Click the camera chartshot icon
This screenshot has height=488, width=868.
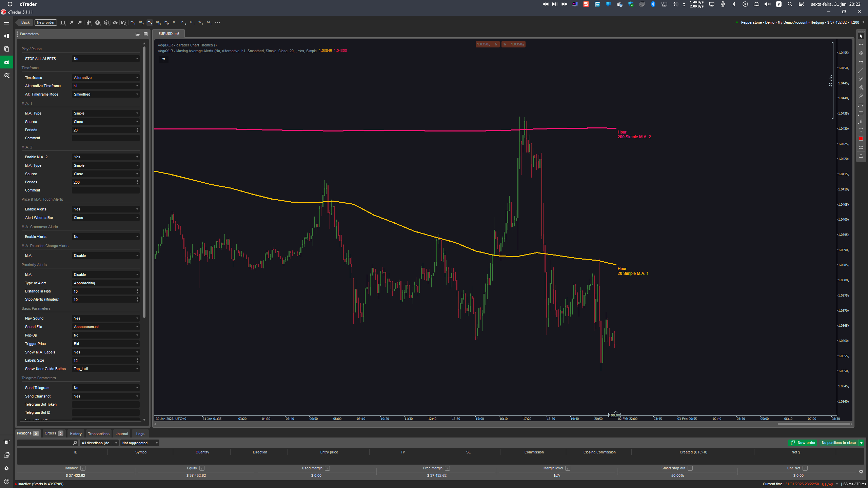pos(861,147)
